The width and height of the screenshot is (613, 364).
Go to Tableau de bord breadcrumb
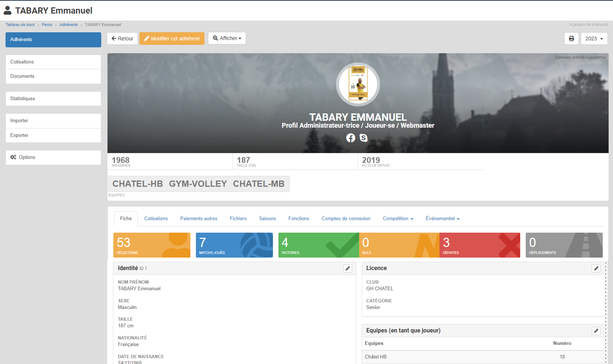pos(20,25)
